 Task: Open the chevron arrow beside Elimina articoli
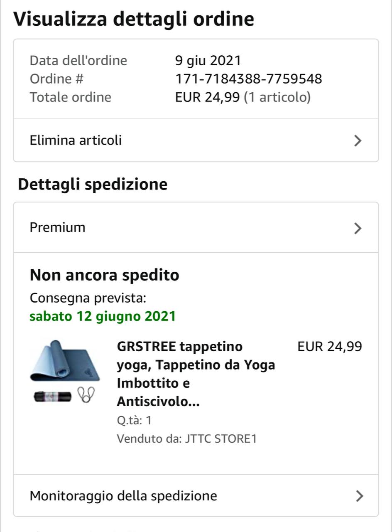pos(358,141)
